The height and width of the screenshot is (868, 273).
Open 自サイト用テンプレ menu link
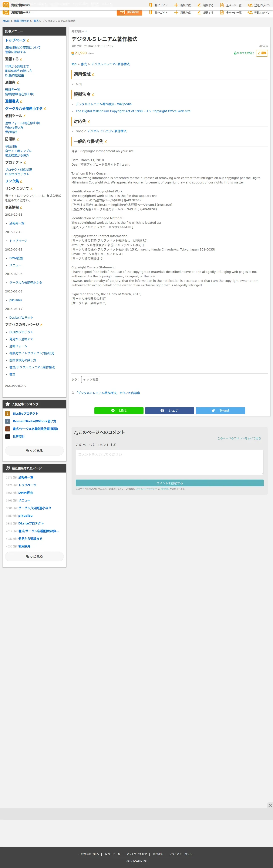coord(18,151)
